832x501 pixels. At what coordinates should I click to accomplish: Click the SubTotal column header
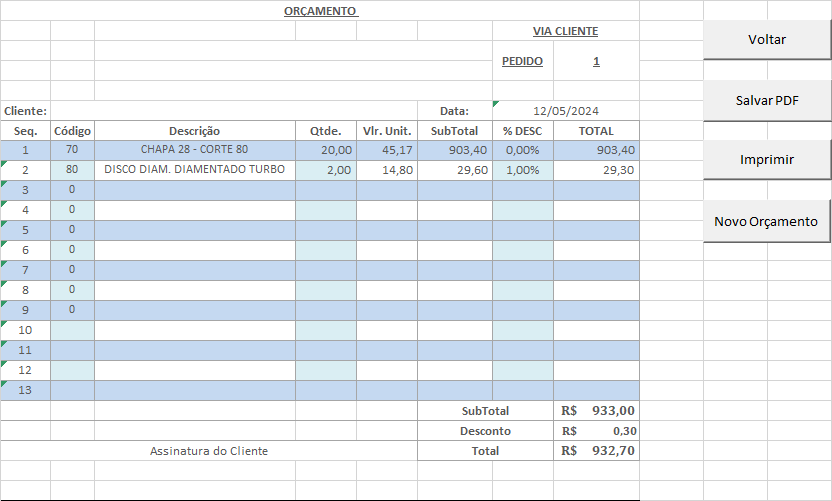[455, 131]
